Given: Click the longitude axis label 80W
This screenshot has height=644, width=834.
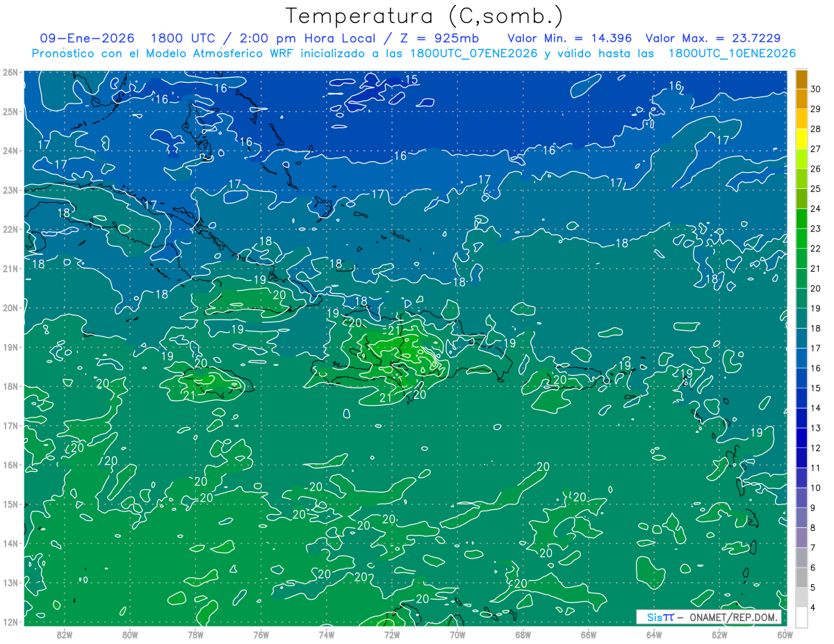Looking at the screenshot, I should pos(130,634).
